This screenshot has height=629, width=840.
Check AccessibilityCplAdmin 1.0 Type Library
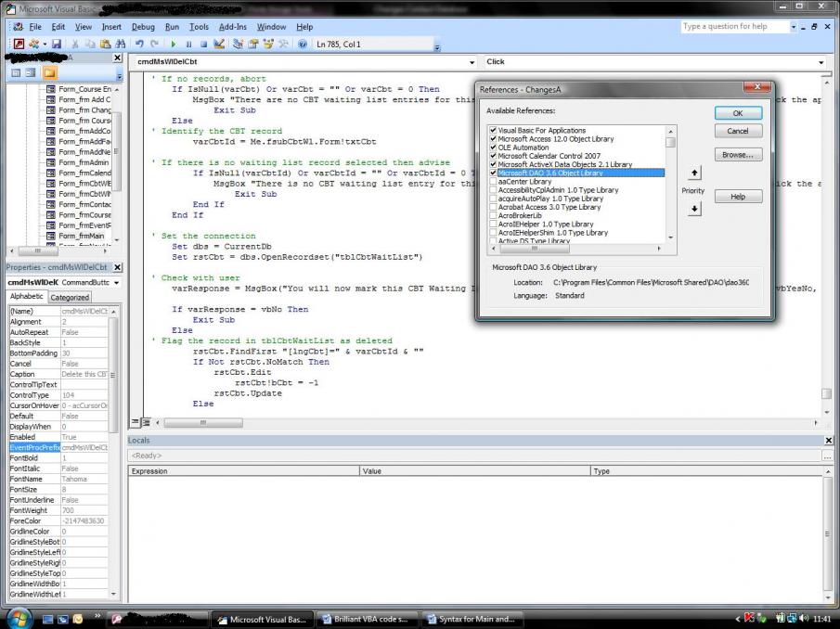click(493, 190)
